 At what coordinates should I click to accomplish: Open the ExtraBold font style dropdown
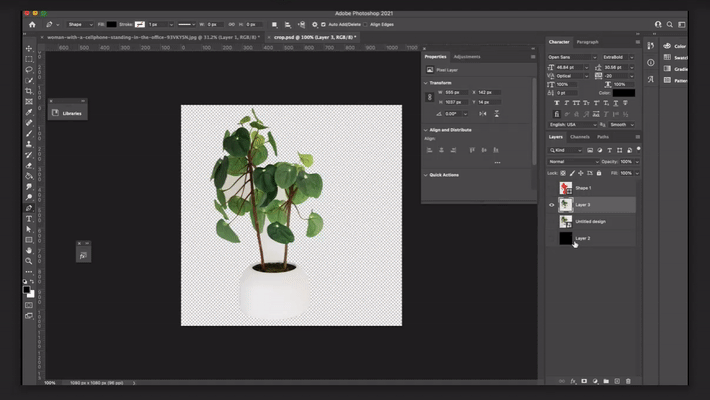(x=618, y=57)
